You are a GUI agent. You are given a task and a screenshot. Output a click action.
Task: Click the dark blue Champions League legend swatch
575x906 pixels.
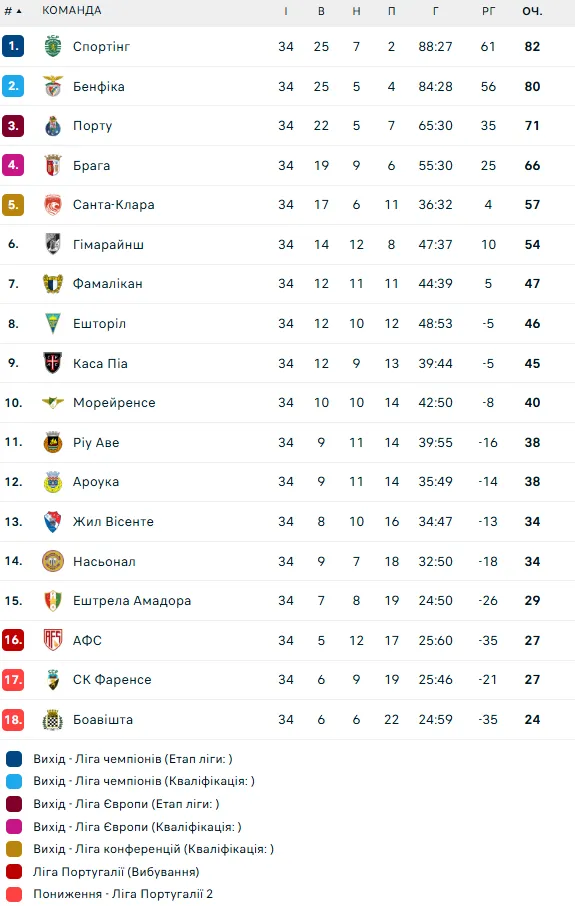(x=14, y=759)
